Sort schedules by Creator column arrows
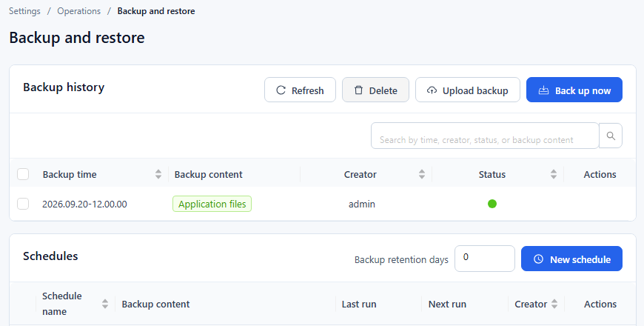 554,304
